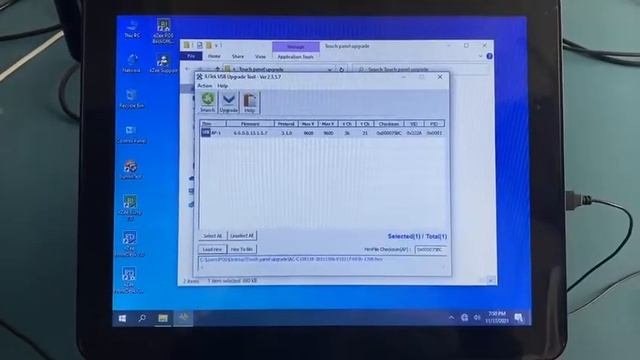The image size is (640, 360).
Task: Open the eZee Support desktop icon
Action: coord(164,64)
